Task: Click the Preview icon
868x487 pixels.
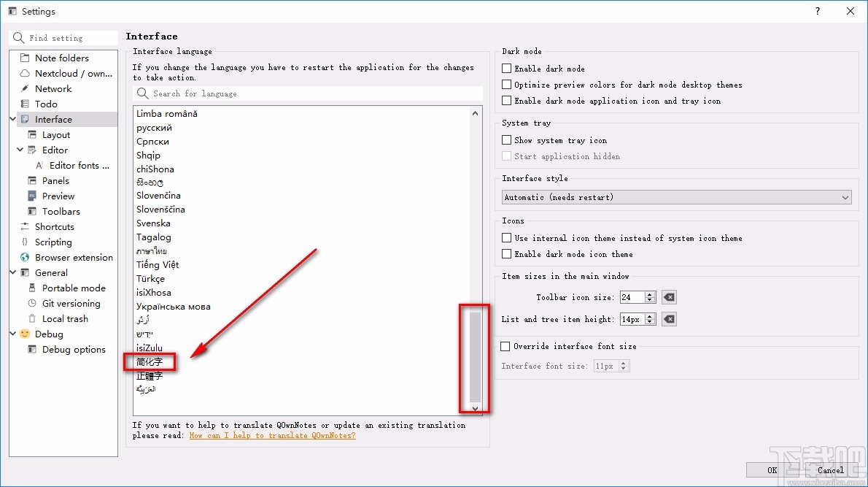Action: pos(32,196)
